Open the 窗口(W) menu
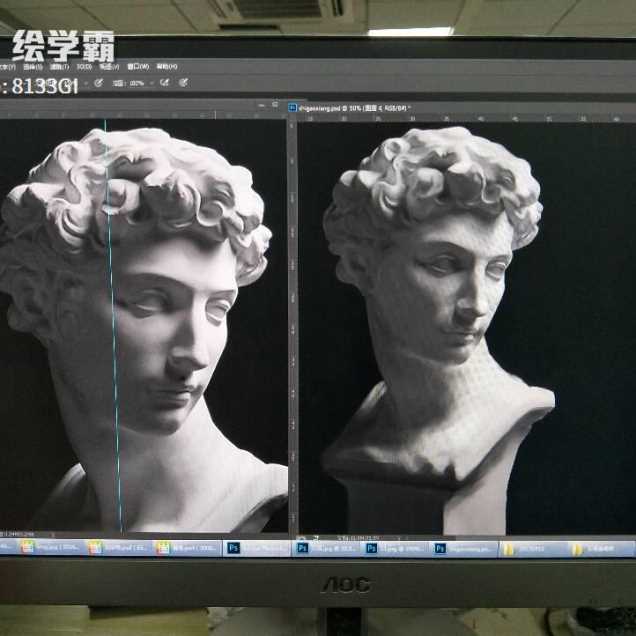The width and height of the screenshot is (636, 636). pos(138,67)
